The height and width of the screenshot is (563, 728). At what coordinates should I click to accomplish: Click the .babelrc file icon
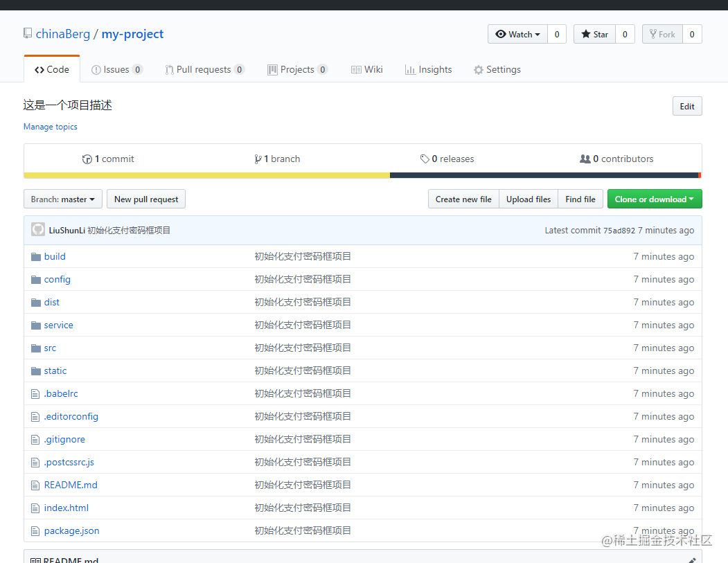(x=35, y=394)
